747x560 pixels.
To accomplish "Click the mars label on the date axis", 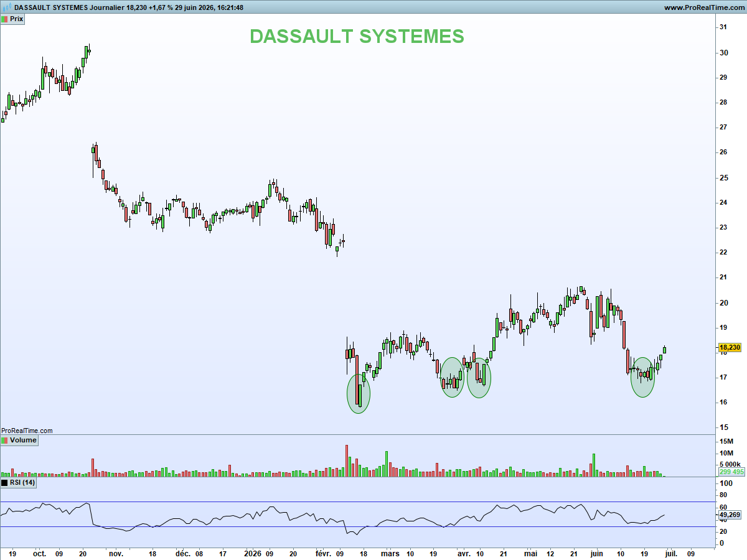I will tap(390, 553).
